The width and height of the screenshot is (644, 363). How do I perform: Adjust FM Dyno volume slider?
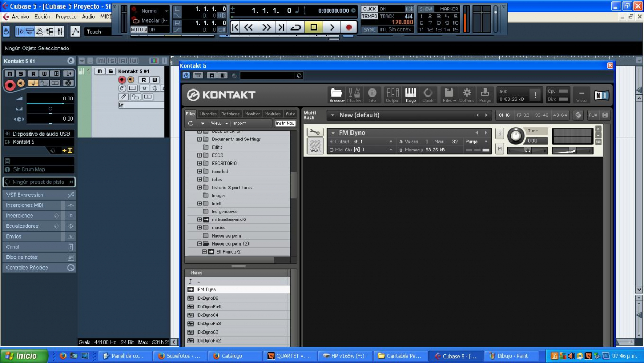pos(573,151)
